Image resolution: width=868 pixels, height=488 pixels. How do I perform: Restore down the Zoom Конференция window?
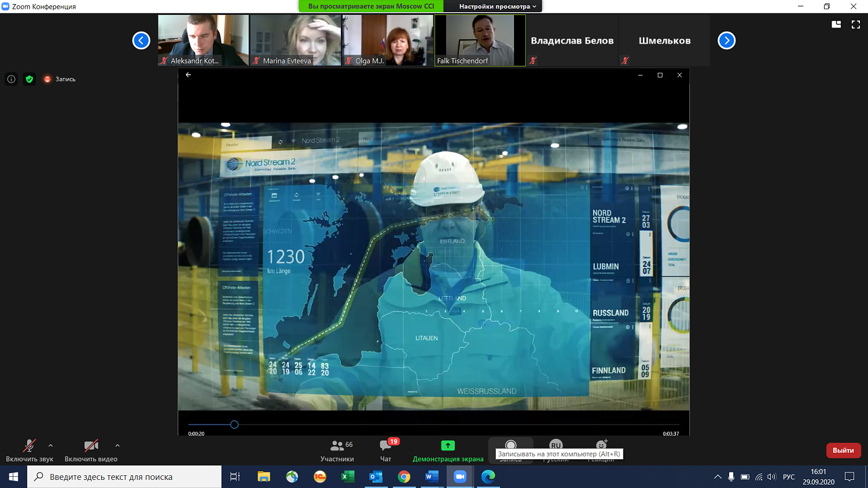pos(827,6)
